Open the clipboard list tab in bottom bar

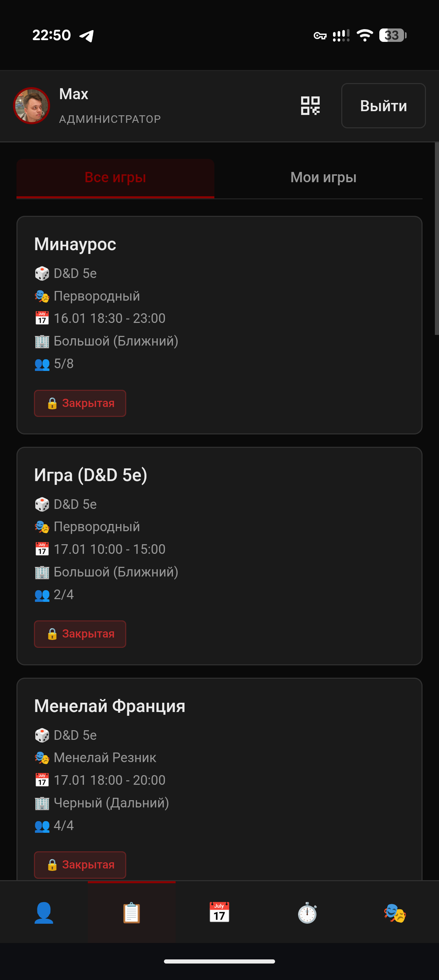click(x=131, y=913)
